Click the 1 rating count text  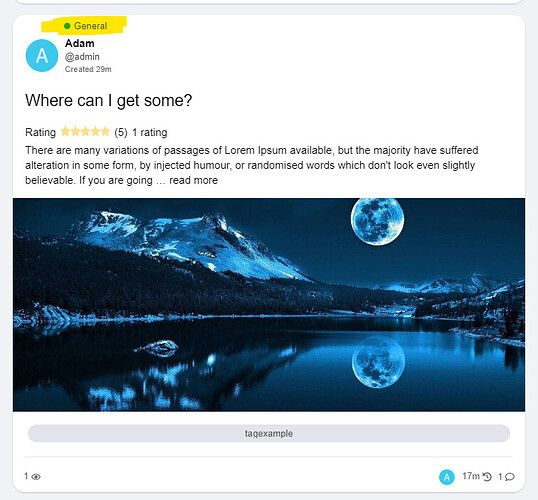[150, 132]
